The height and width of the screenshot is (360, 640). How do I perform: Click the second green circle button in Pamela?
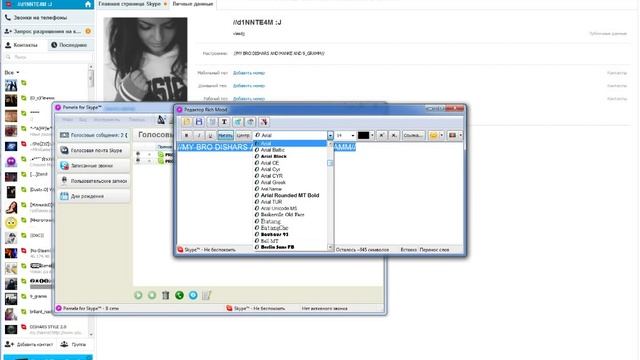152,295
